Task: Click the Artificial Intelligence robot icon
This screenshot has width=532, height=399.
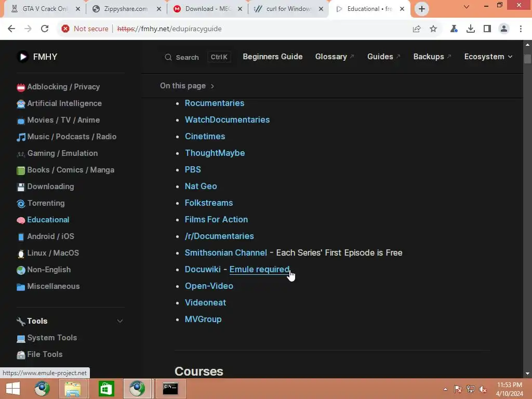Action: tap(21, 104)
